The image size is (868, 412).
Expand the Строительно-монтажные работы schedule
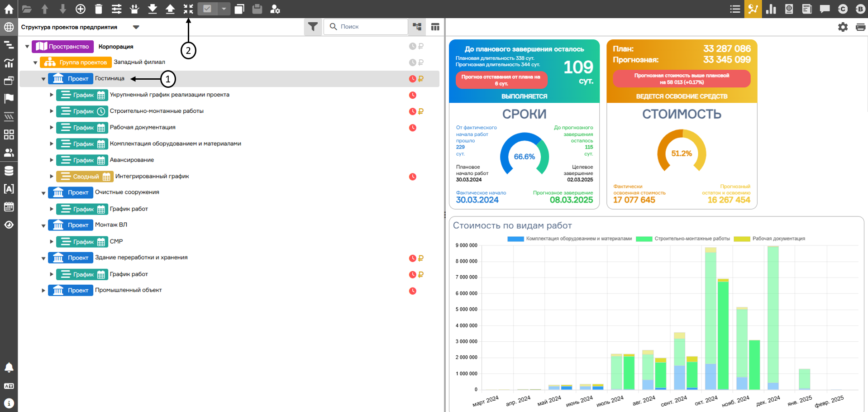coord(52,111)
